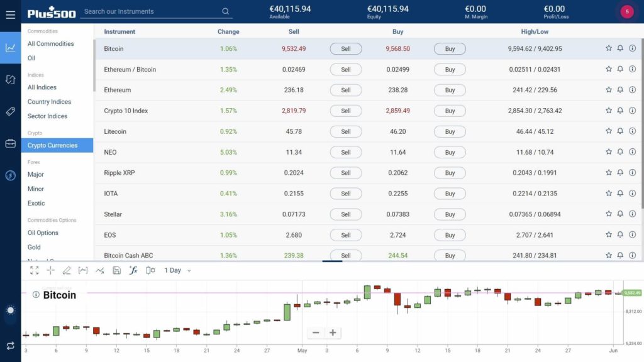The image size is (644, 362).
Task: Select All Indices category
Action: pyautogui.click(x=42, y=87)
